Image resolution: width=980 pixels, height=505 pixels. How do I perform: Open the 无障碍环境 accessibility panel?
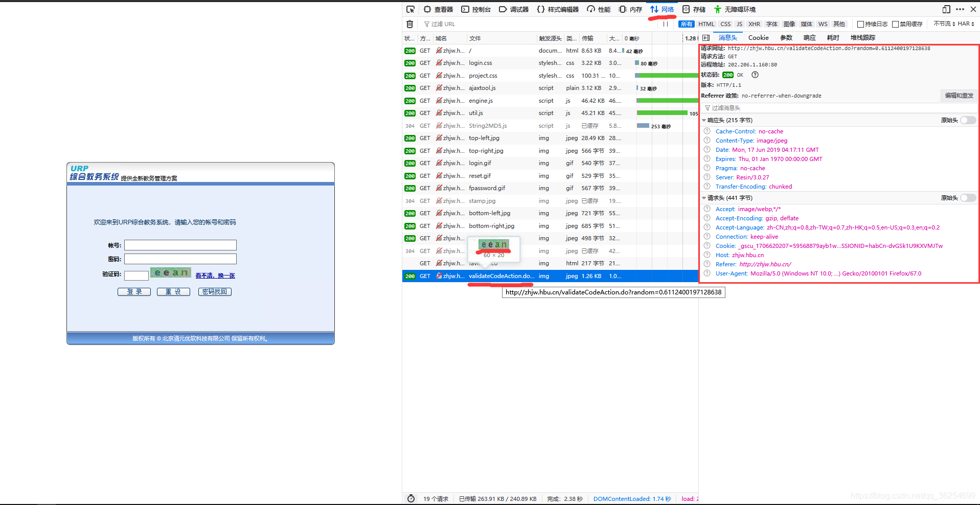point(735,9)
